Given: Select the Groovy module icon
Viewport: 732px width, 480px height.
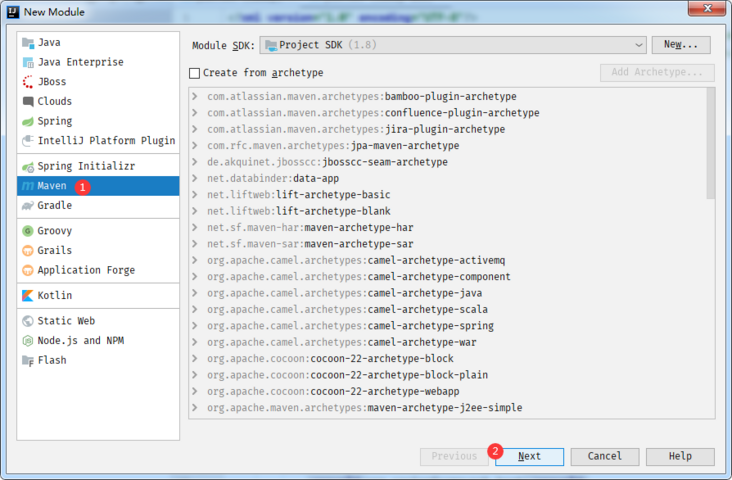Looking at the screenshot, I should coord(28,231).
